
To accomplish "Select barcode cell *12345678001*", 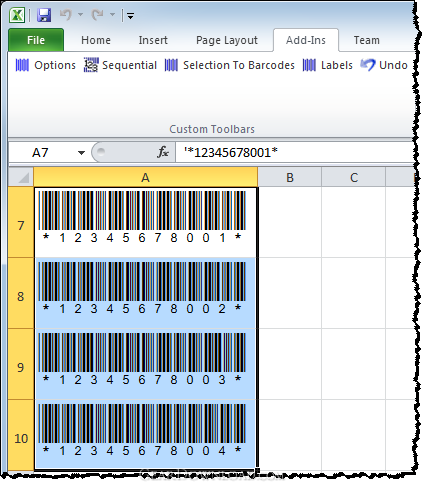I will [146, 222].
